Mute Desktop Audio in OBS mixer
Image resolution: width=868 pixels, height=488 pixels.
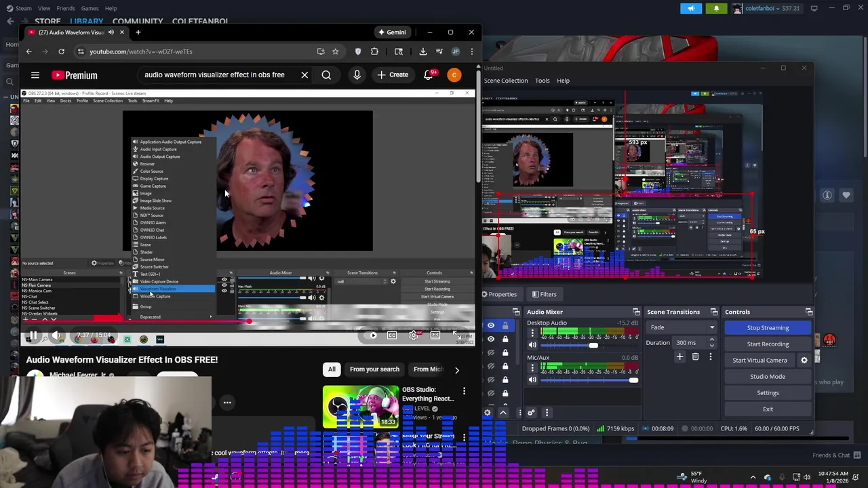coord(532,345)
